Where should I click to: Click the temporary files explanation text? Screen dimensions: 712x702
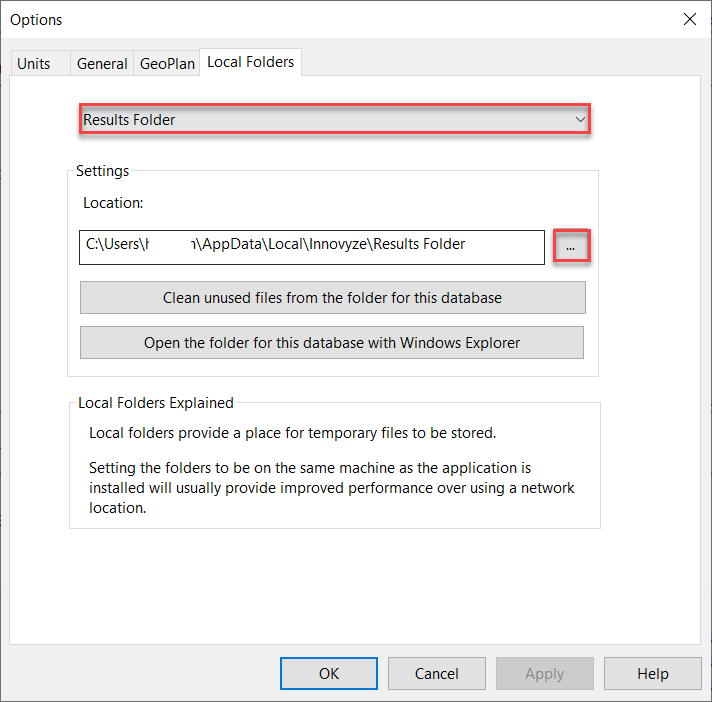(x=292, y=433)
